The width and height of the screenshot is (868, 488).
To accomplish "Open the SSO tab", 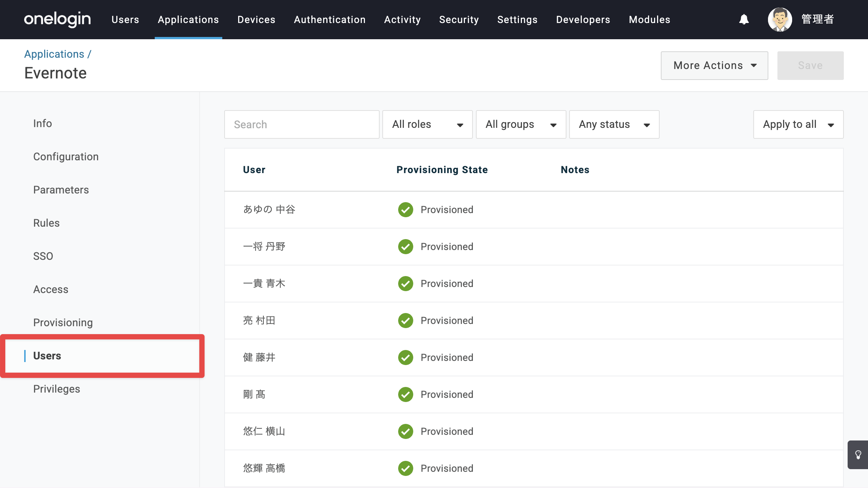I will coord(43,256).
